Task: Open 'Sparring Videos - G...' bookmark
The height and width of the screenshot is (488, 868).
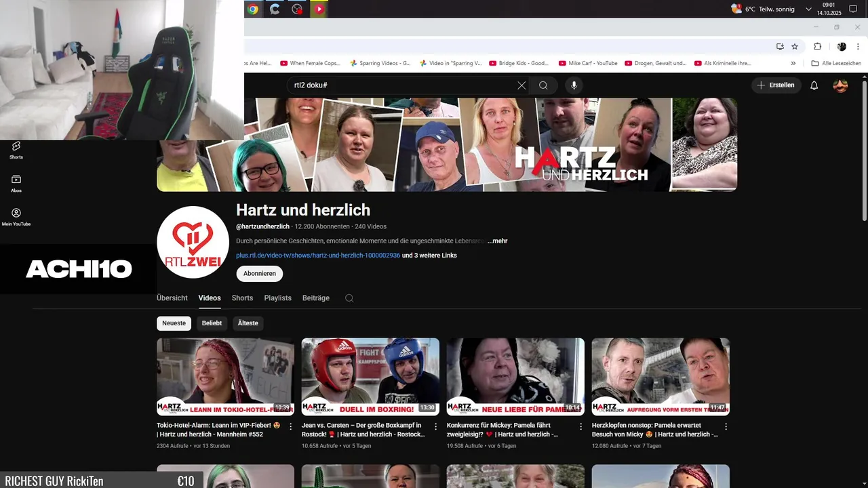Action: click(x=380, y=63)
